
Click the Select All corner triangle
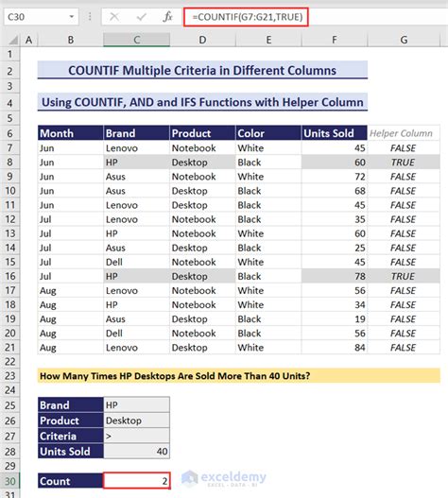click(12, 41)
